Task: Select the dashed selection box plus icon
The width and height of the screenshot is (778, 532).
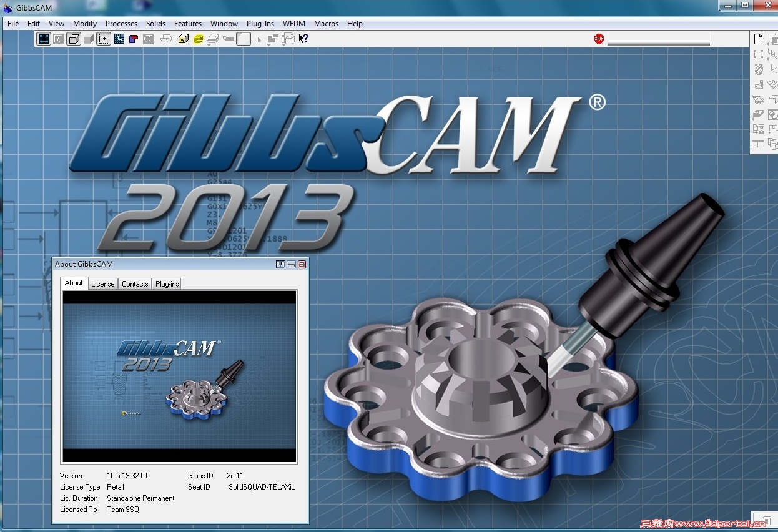Action: 104,39
